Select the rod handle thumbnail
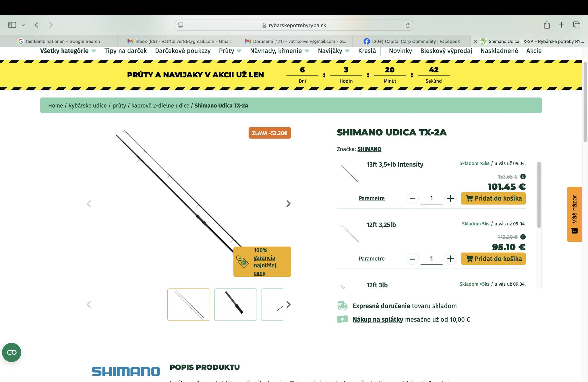Image resolution: width=588 pixels, height=382 pixels. pyautogui.click(x=235, y=305)
